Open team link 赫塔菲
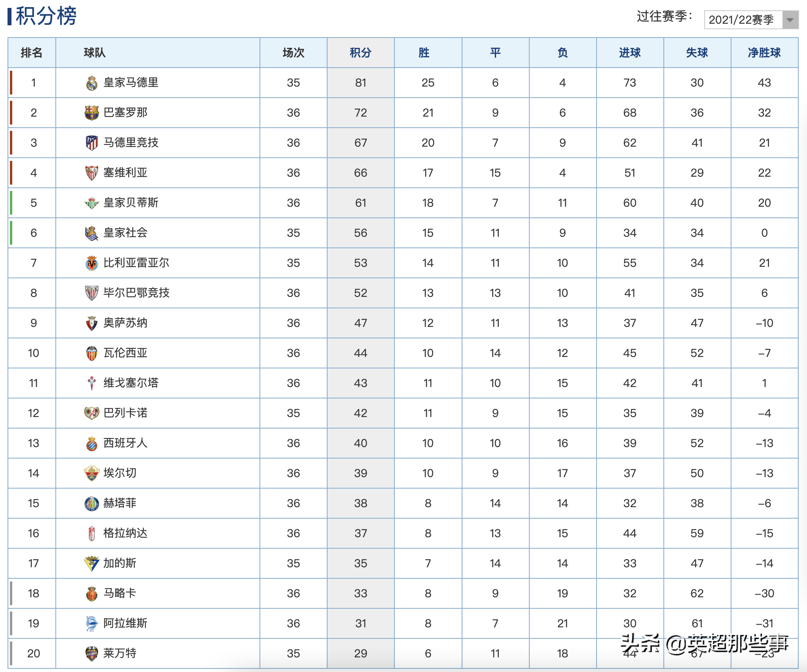Viewport: 807px width, 672px height. click(x=120, y=503)
